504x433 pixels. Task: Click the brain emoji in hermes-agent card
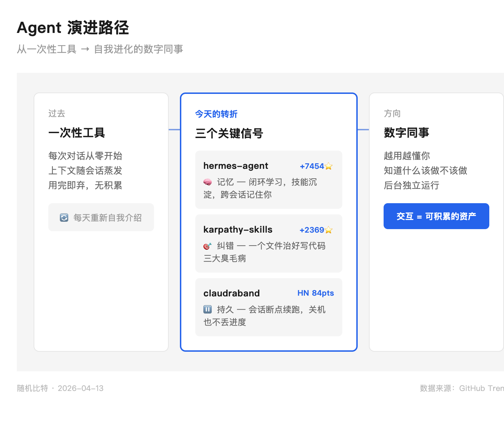click(x=208, y=182)
